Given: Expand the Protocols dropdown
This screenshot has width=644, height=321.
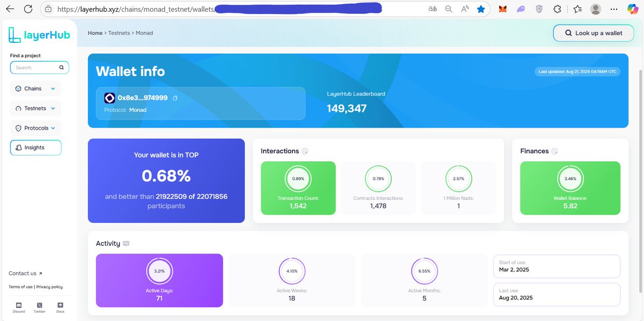Looking at the screenshot, I should click(x=35, y=128).
